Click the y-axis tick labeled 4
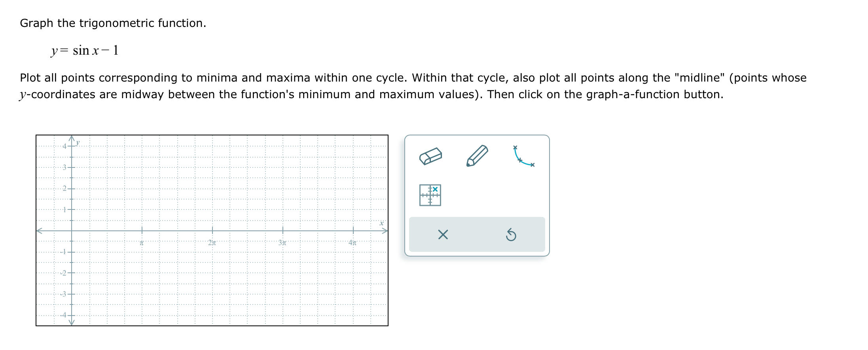 pos(72,146)
